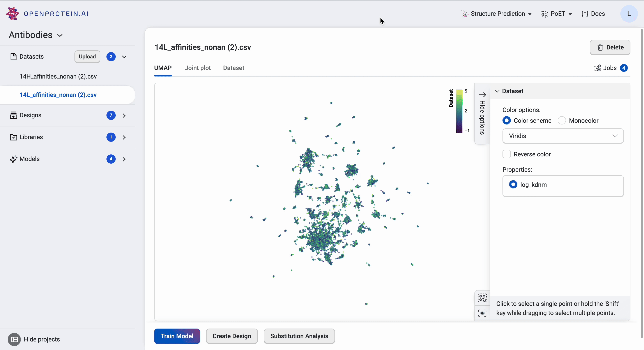The height and width of the screenshot is (350, 644).
Task: Select the Monocolor radio option
Action: pos(562,121)
